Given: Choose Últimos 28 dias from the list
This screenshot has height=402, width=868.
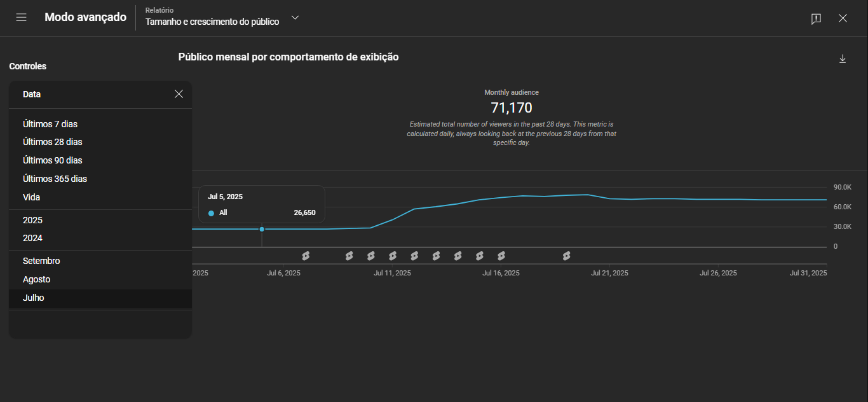Looking at the screenshot, I should tap(53, 142).
